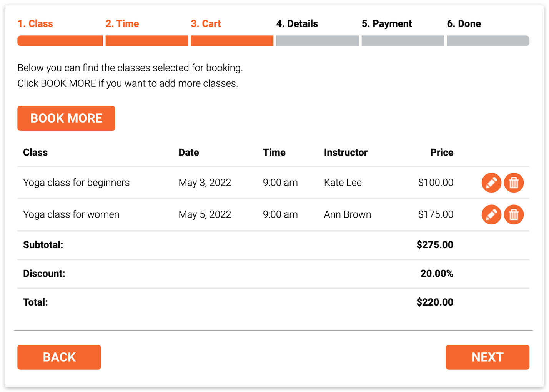Delete the Yoga class for beginners booking

coord(514,183)
